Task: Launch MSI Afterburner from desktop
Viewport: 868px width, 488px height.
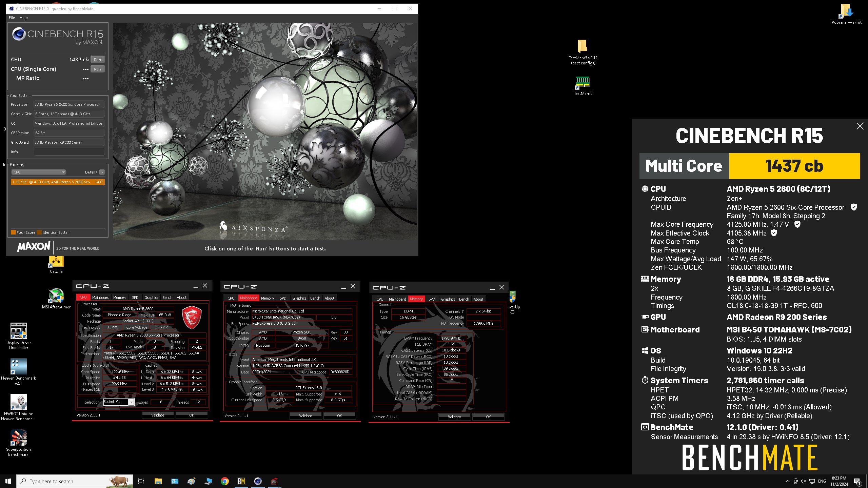Action: pyautogui.click(x=56, y=299)
